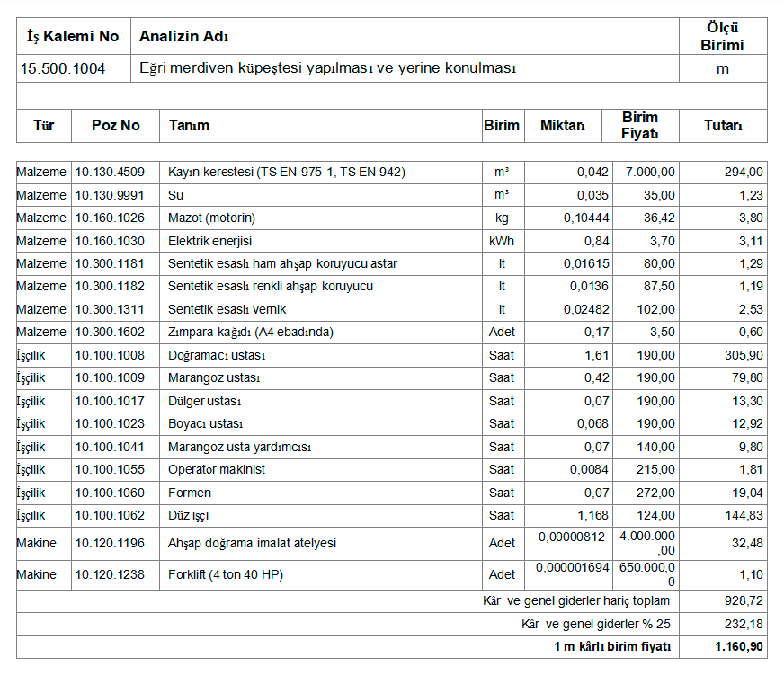Click the 'Elektrik enerjisi' row description
Viewport: 784px width, 675px height.
(x=210, y=241)
